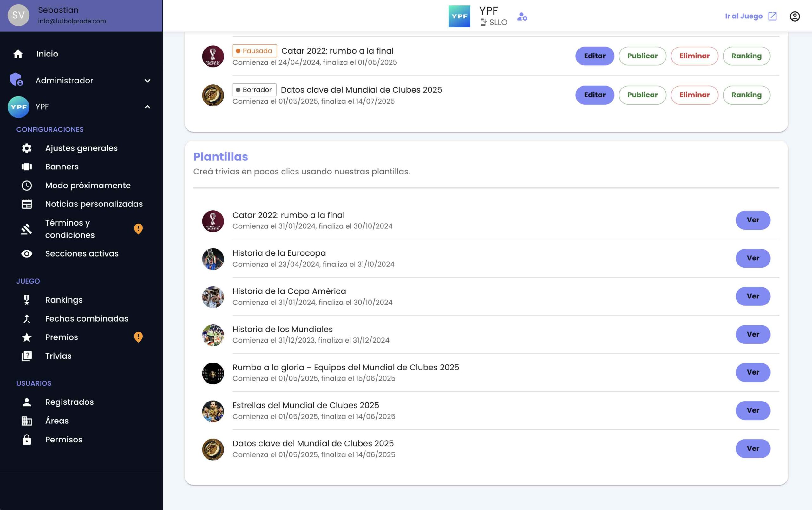Click the Secciones activas eye icon
Viewport: 812px width, 510px height.
(27, 253)
